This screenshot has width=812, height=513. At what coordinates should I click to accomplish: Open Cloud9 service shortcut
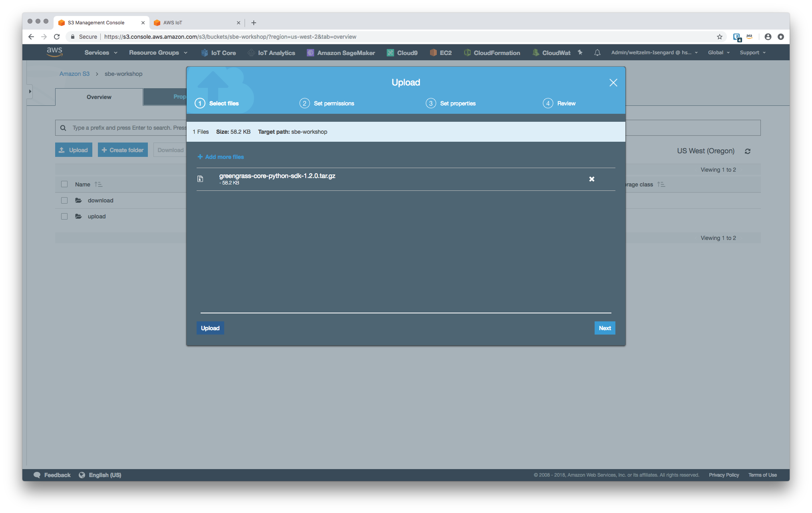point(402,53)
